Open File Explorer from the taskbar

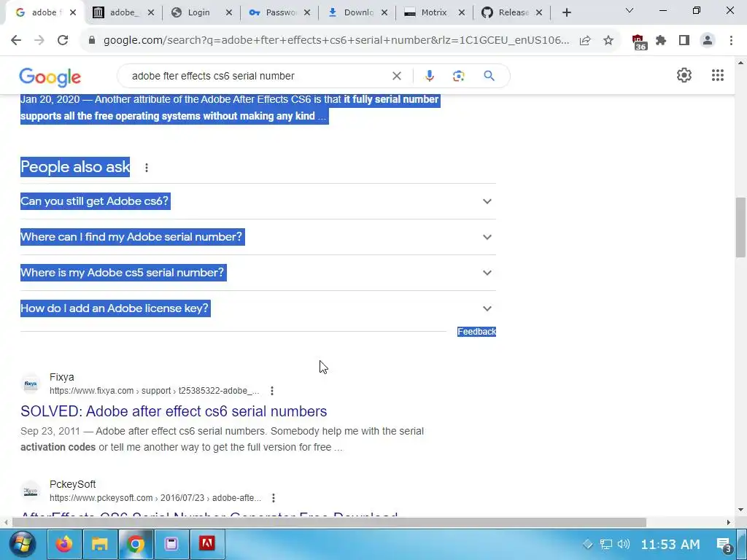click(99, 544)
